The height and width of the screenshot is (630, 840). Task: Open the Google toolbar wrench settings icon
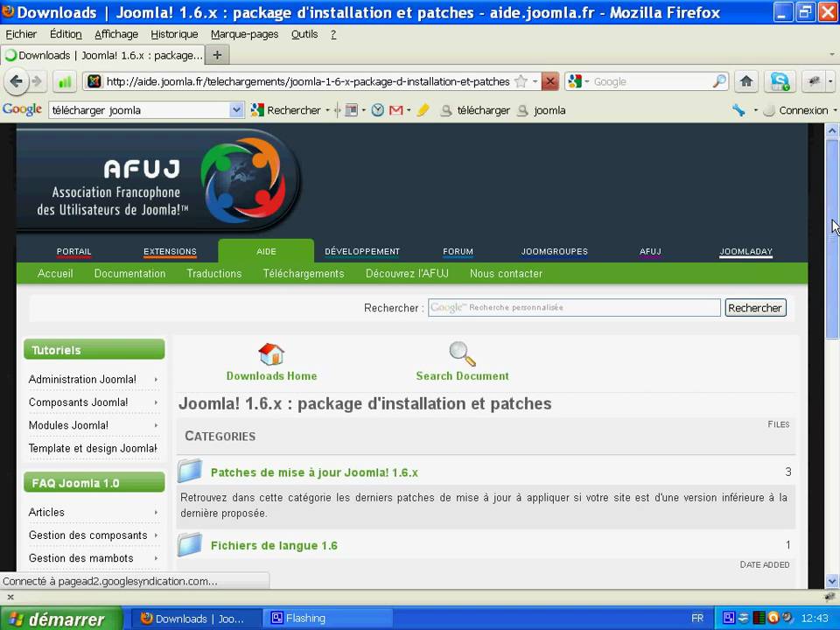(738, 110)
